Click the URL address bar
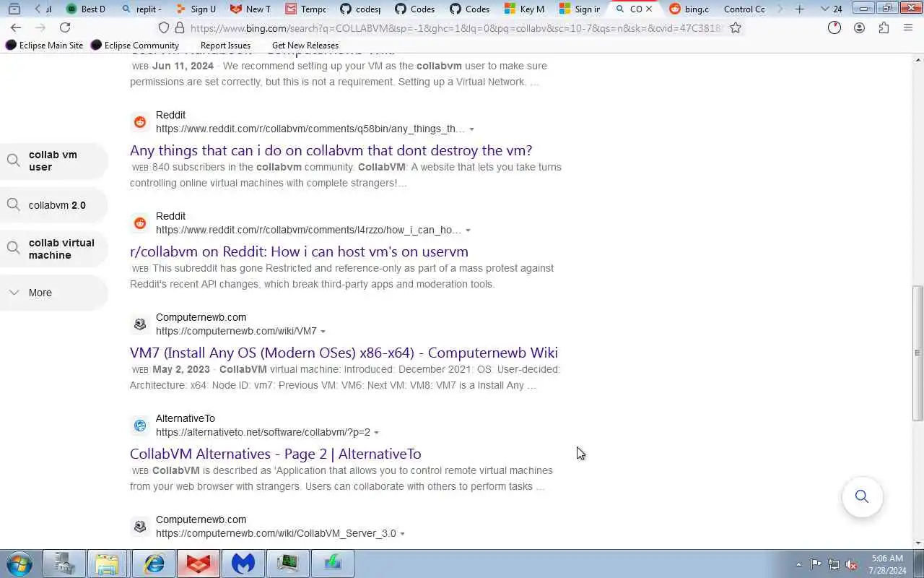Viewport: 924px width, 578px height. pyautogui.click(x=455, y=27)
